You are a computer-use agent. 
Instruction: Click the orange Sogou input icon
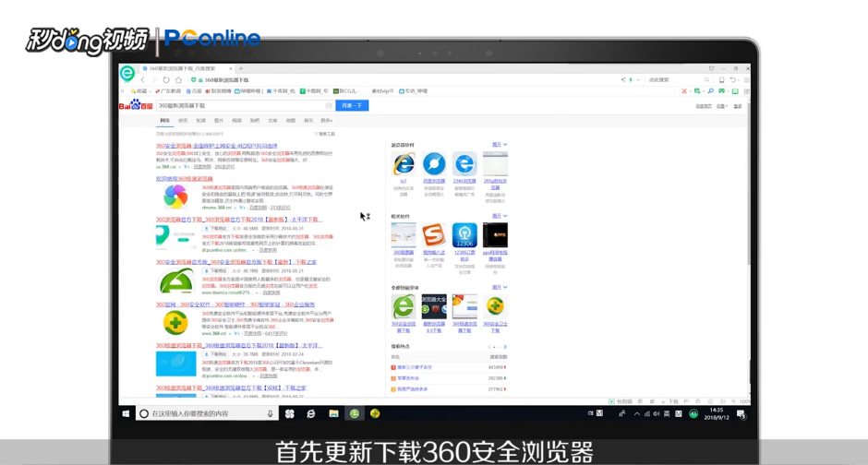point(434,235)
